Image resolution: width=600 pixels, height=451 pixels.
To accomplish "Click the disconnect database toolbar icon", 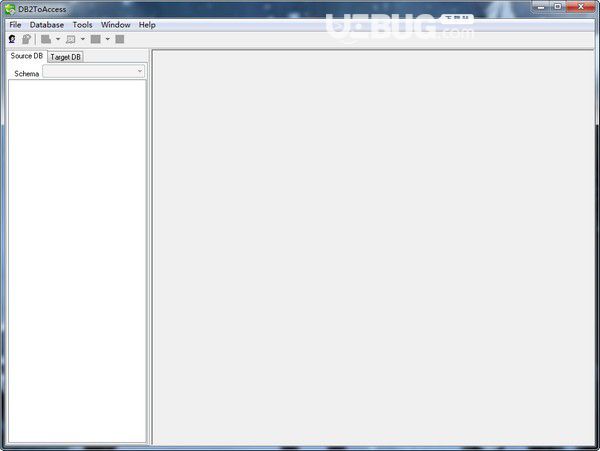I will (26, 39).
